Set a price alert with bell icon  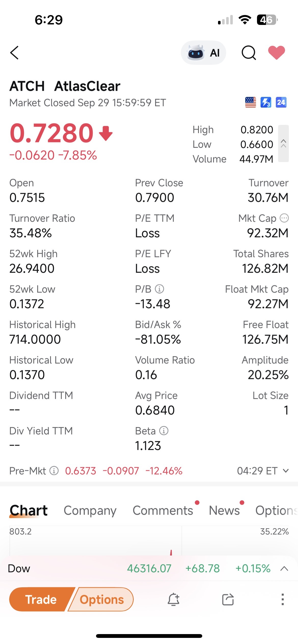[x=173, y=599]
